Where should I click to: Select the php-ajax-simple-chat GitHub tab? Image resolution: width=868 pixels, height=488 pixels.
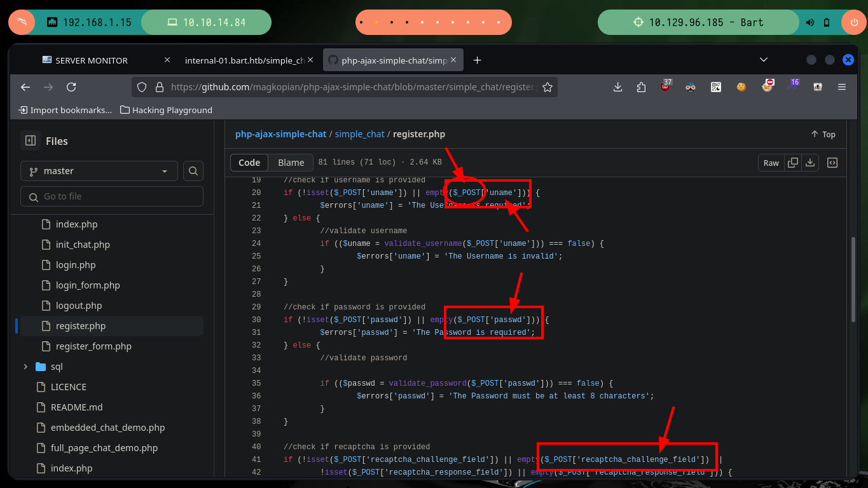394,60
